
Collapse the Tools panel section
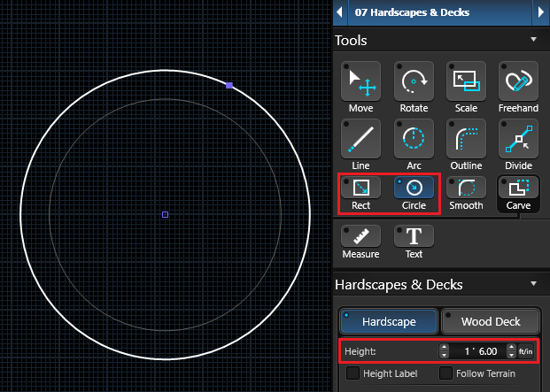(533, 40)
